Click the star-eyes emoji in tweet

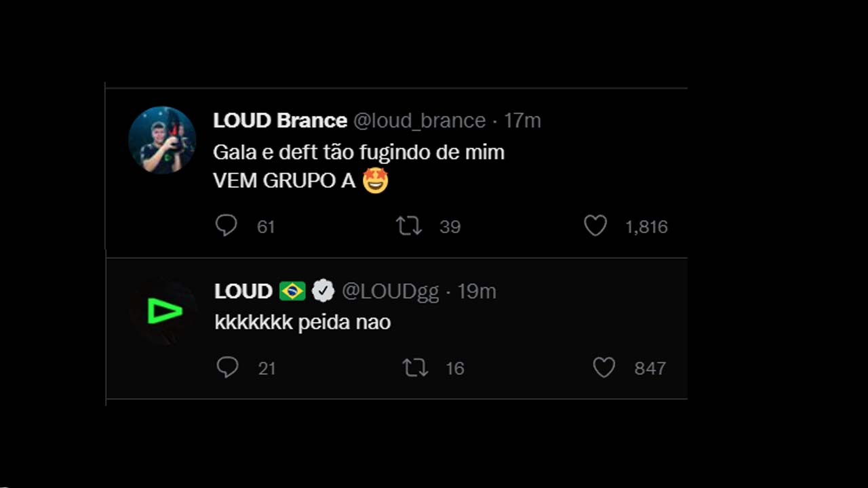coord(375,181)
